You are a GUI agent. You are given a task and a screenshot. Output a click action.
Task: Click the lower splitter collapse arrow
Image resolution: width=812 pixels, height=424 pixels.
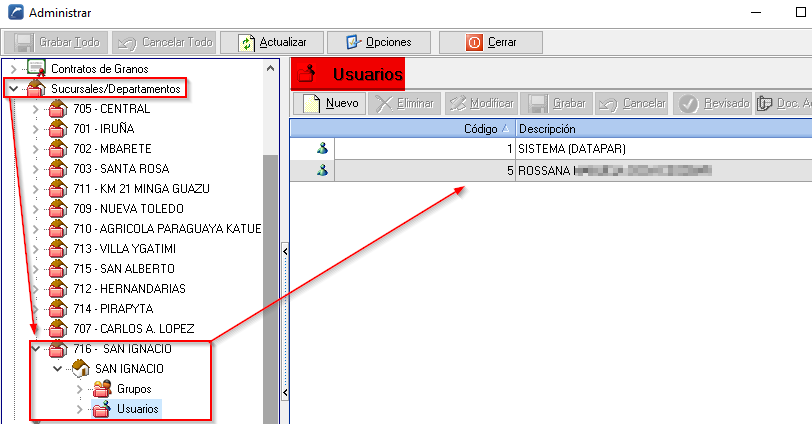tap(285, 392)
